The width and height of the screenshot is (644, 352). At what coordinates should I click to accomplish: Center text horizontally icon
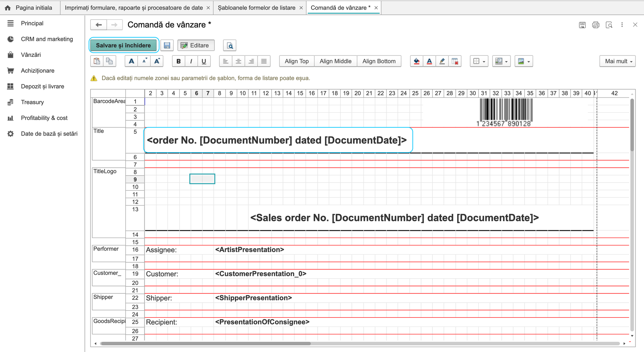(x=238, y=61)
